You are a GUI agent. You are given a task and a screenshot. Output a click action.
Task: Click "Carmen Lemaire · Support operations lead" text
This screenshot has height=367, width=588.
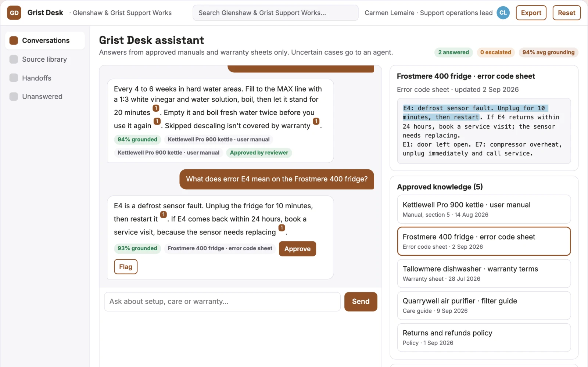pos(429,13)
